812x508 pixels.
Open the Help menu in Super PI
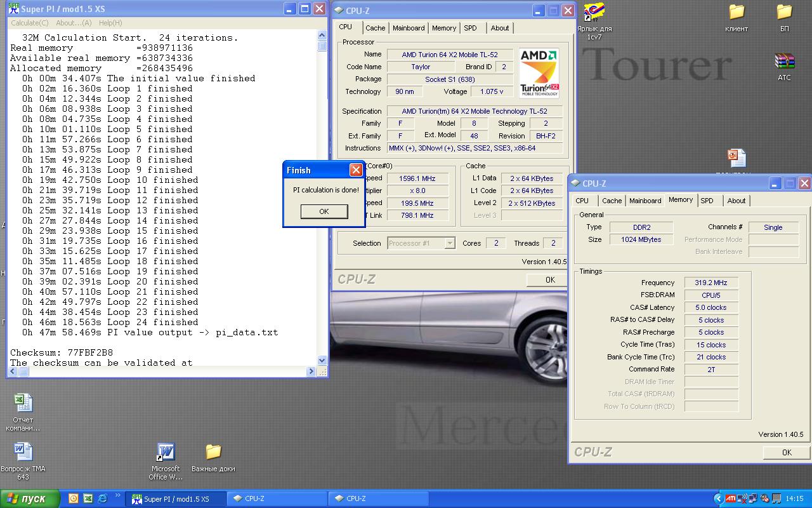coord(110,23)
